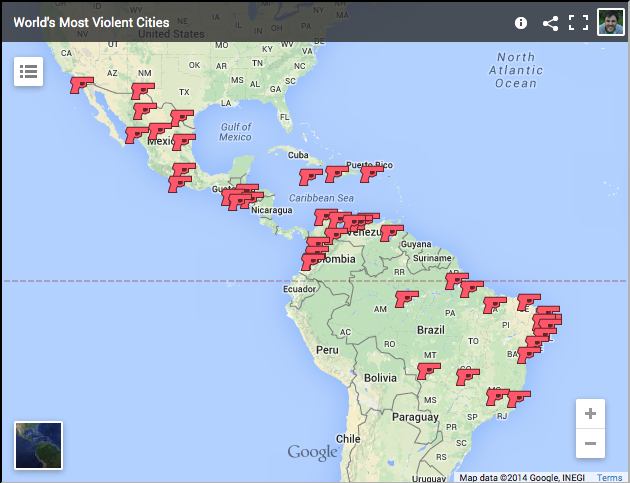Select the gun marker covering the CE label
630x483 pixels.
tap(528, 302)
